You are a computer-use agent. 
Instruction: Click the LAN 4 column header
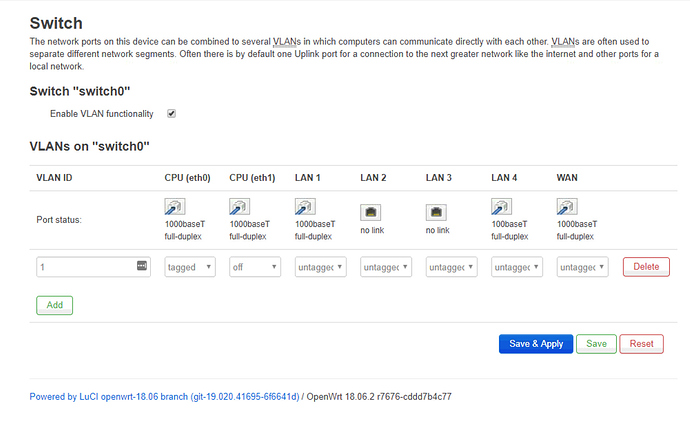click(x=504, y=178)
